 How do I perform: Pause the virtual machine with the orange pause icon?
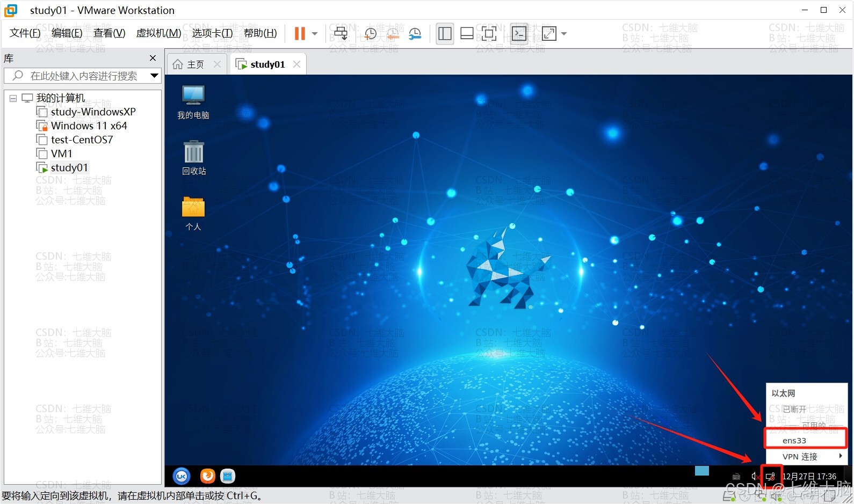click(300, 33)
